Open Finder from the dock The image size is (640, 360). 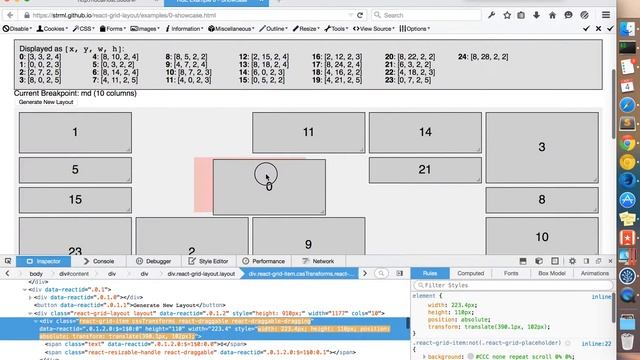point(628,29)
